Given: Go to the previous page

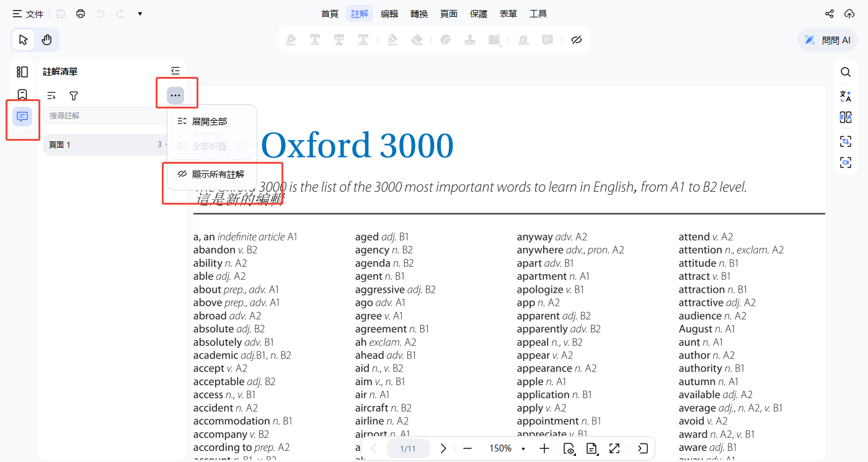Looking at the screenshot, I should (x=374, y=448).
